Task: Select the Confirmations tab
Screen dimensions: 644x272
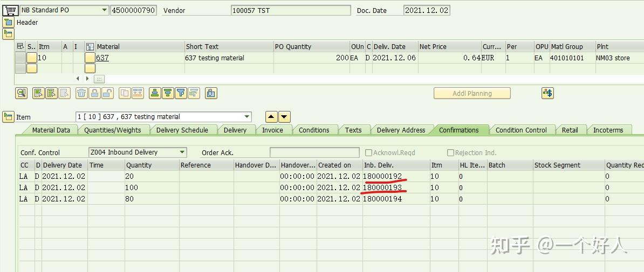Action: (x=459, y=130)
